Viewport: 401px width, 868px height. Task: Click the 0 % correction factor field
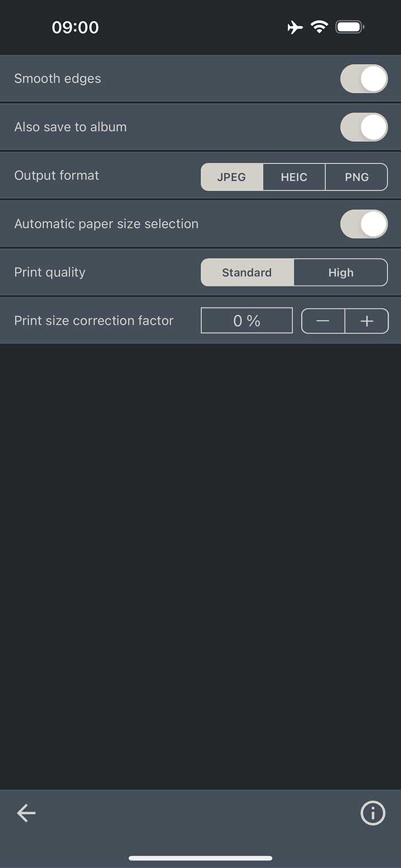tap(247, 320)
